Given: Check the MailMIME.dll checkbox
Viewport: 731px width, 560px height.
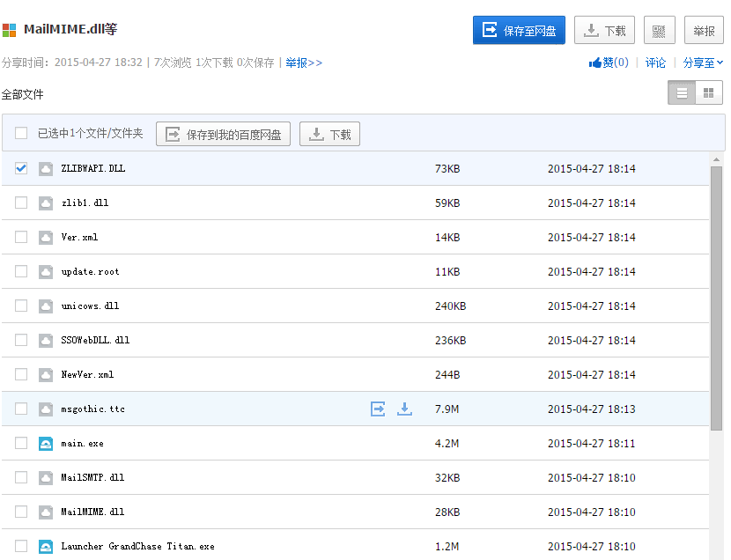Looking at the screenshot, I should coord(21,512).
